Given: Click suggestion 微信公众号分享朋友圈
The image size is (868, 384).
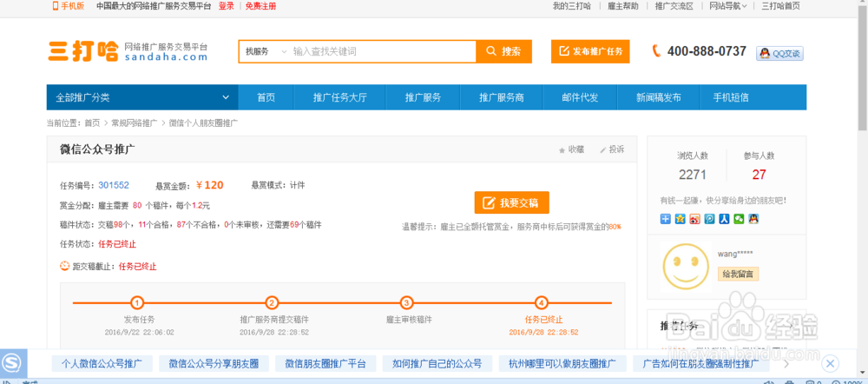Looking at the screenshot, I should coord(214,363).
